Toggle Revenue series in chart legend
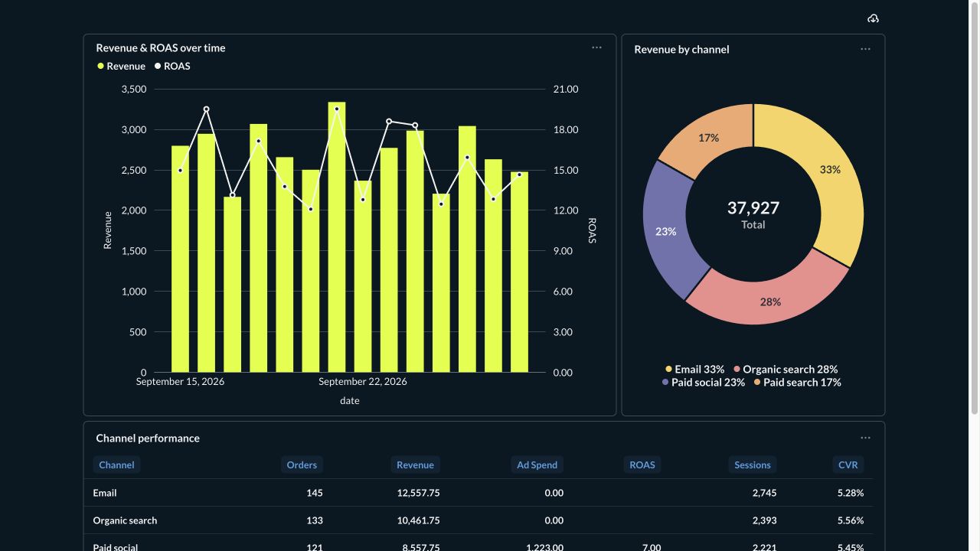 pyautogui.click(x=121, y=66)
